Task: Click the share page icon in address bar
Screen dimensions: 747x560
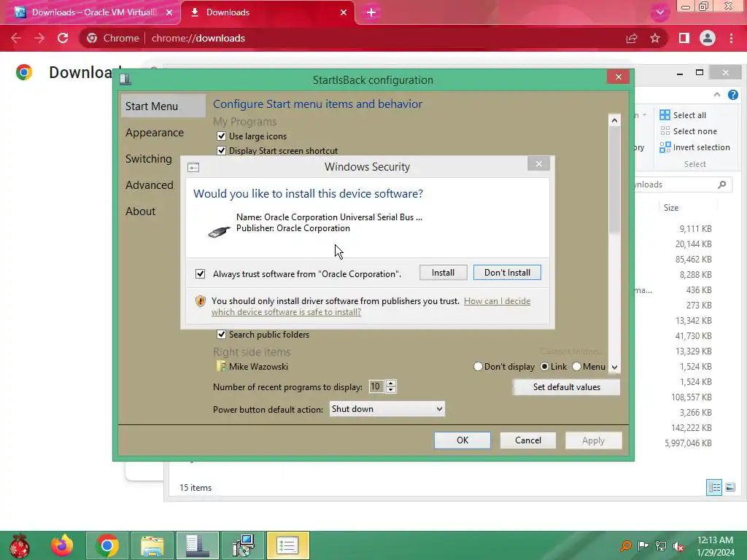Action: click(x=632, y=38)
